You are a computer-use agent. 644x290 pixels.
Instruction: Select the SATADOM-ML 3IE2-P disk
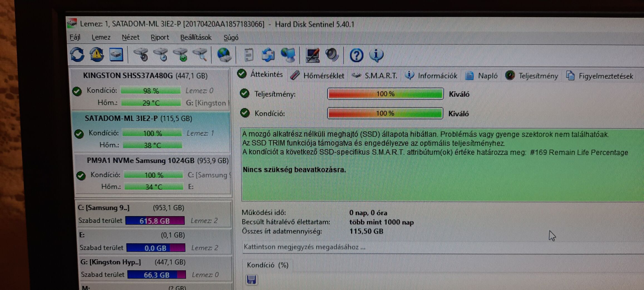(151, 132)
